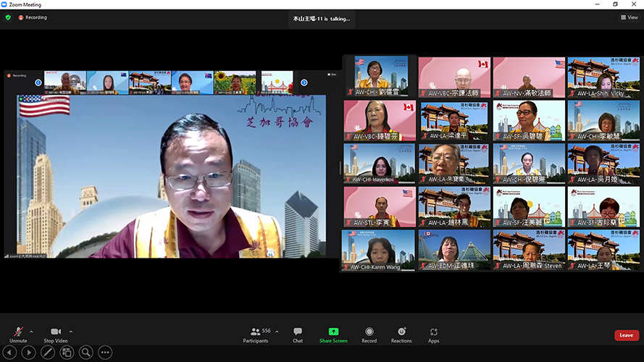The width and height of the screenshot is (644, 362).
Task: Click the green encryption shield icon
Action: pos(8,17)
